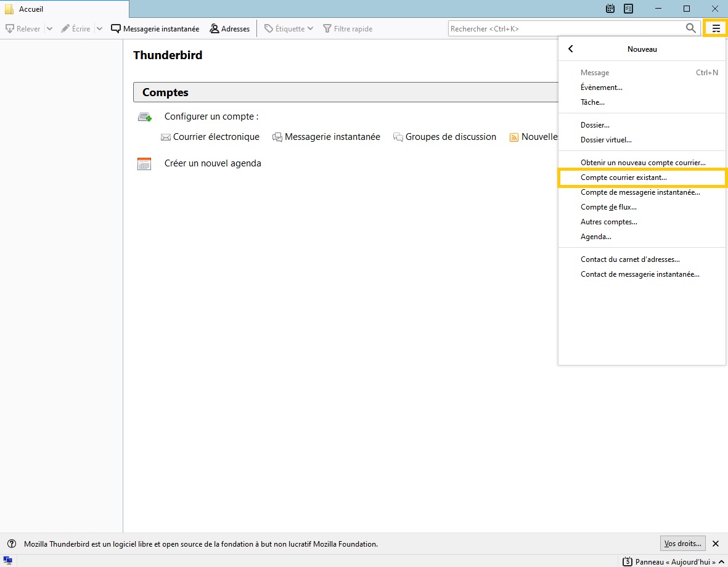Click the chat icon beside Messagerie instantanée link
Screen dimensions: 728x567
pyautogui.click(x=277, y=137)
